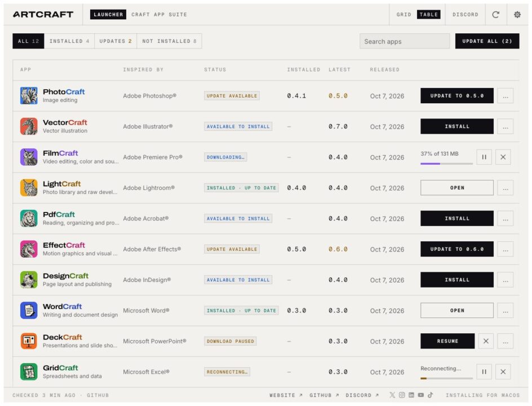This screenshot has width=532, height=406.
Task: Open more options for PhotoCraft
Action: coord(505,96)
